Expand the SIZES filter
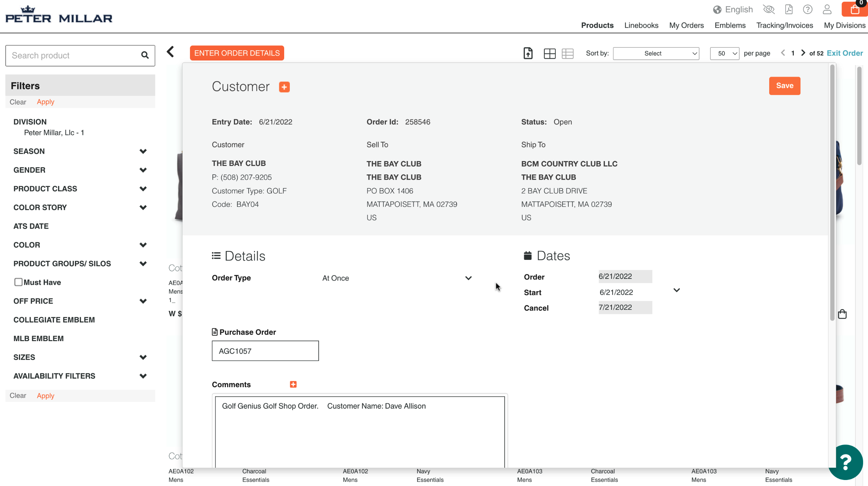This screenshot has width=868, height=486. [143, 357]
